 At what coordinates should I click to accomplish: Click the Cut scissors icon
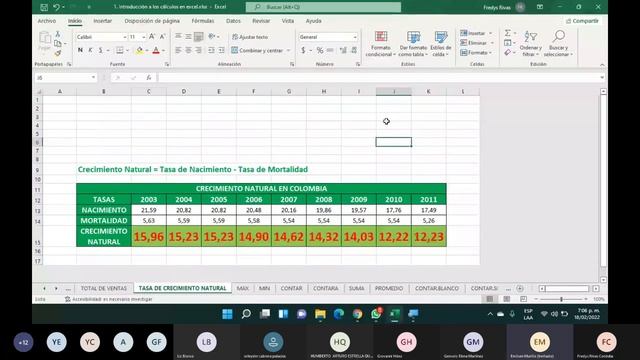pos(58,34)
